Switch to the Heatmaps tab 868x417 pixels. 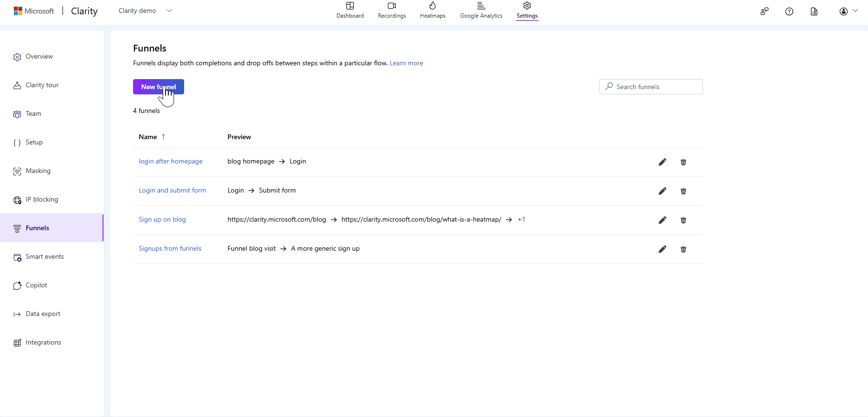pos(433,10)
